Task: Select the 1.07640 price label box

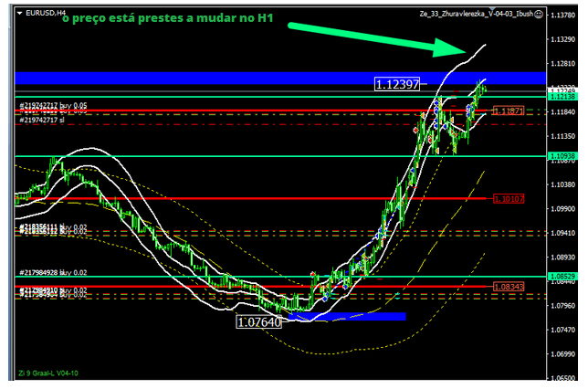Action: coord(259,321)
